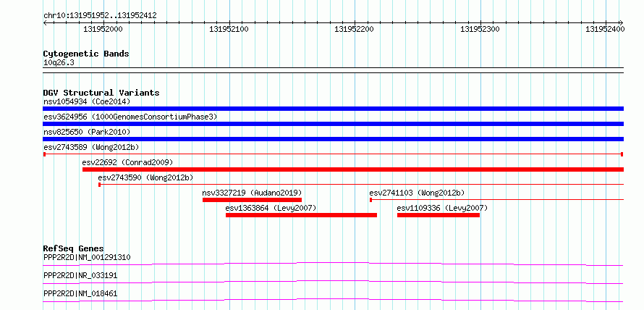
Task: Click the 131952100 ruler position label
Action: coord(229,29)
